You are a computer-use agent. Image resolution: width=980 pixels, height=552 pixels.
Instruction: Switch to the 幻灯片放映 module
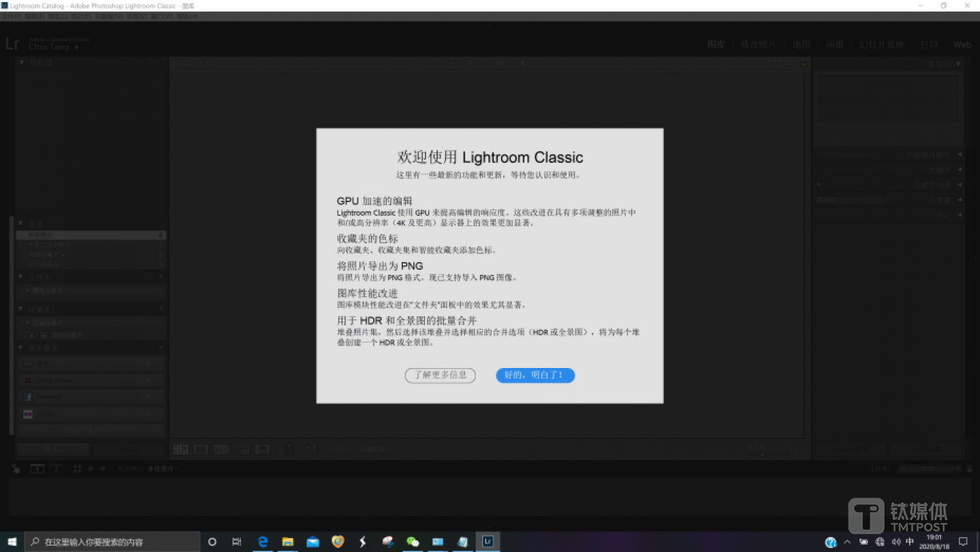pos(881,44)
